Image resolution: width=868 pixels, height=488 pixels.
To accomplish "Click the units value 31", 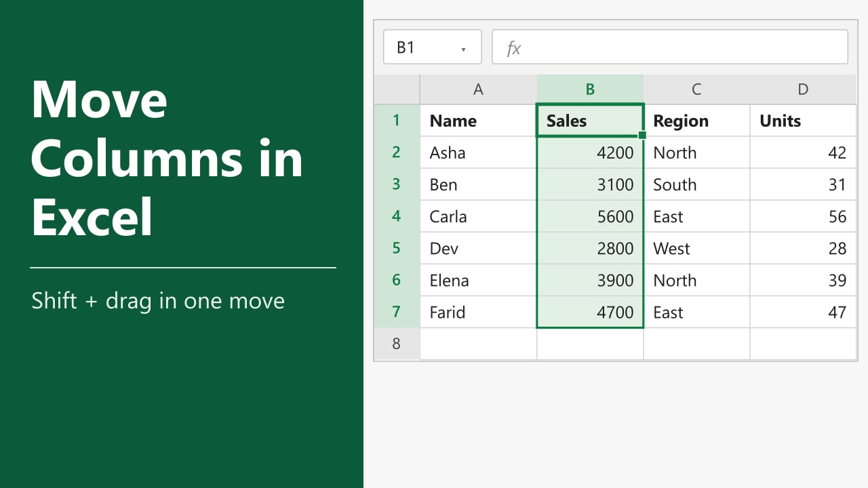I will point(803,184).
